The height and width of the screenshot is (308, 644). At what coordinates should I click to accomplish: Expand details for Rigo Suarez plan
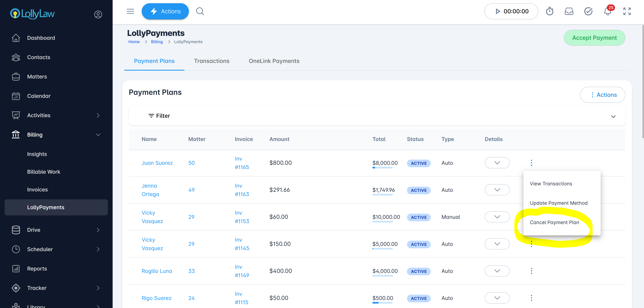click(497, 298)
